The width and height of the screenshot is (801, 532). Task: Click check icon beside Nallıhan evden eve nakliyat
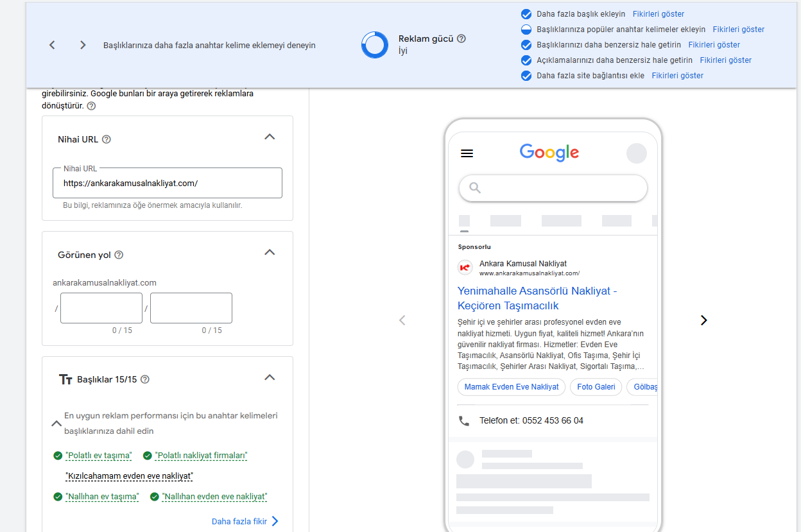click(155, 497)
